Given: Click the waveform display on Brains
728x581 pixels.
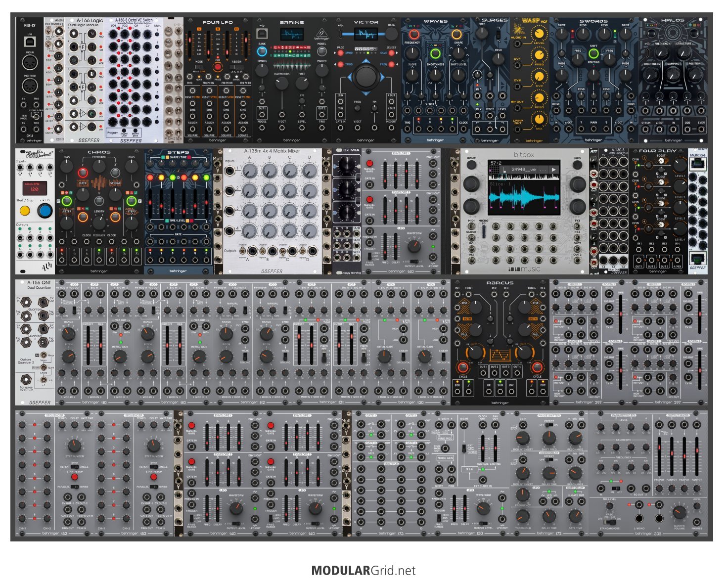Looking at the screenshot, I should (x=292, y=35).
